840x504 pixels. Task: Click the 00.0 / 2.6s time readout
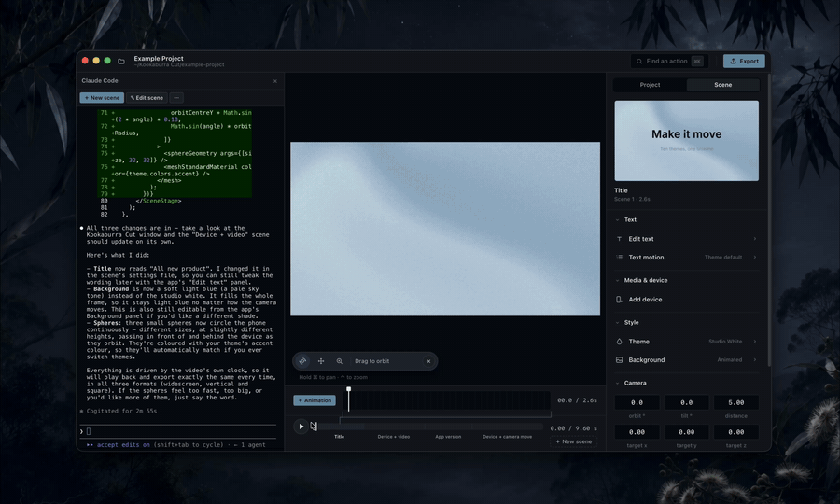(577, 400)
